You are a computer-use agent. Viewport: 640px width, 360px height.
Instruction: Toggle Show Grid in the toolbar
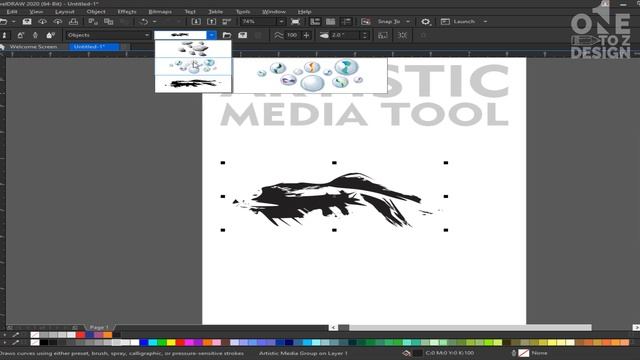[x=331, y=21]
